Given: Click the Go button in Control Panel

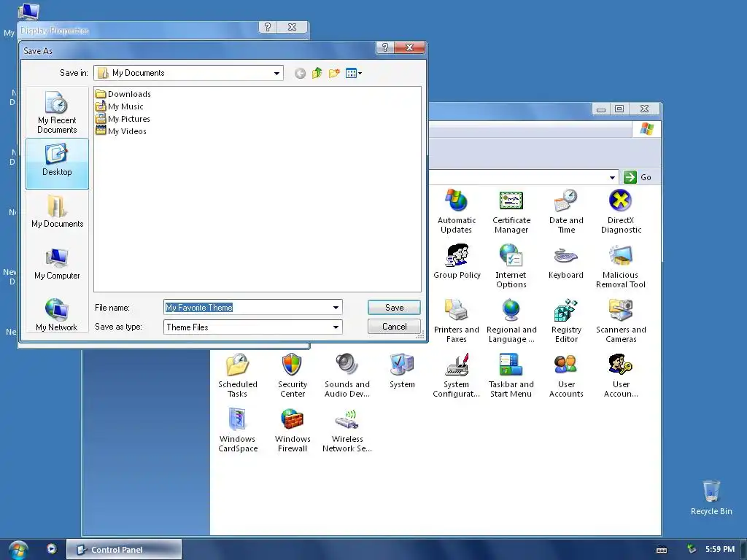Looking at the screenshot, I should pyautogui.click(x=638, y=177).
